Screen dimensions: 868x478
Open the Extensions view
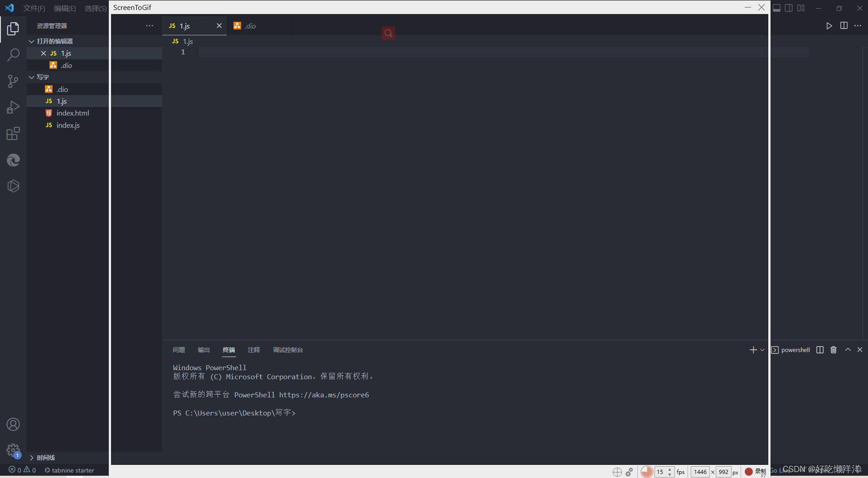point(13,134)
